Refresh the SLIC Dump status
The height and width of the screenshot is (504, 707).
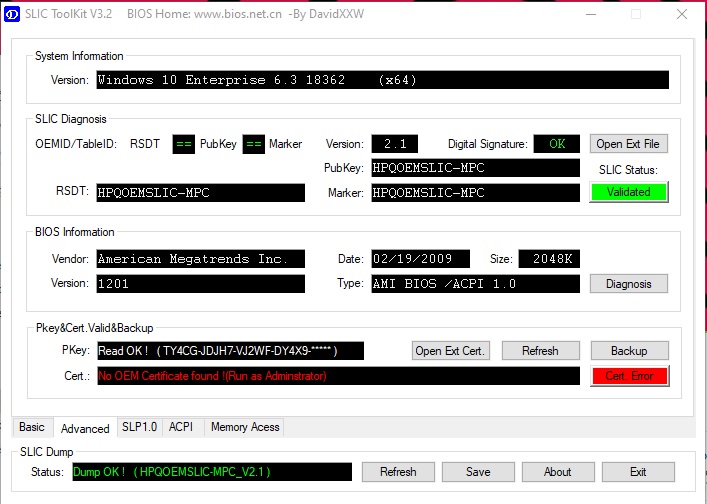coord(398,472)
